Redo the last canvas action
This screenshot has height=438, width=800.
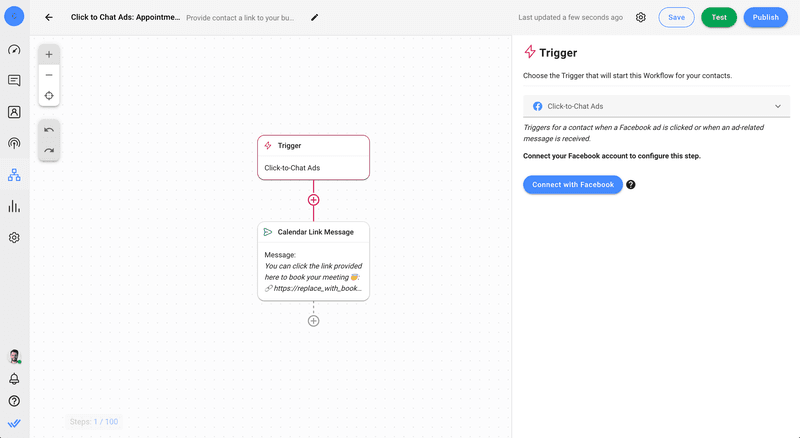[49, 151]
